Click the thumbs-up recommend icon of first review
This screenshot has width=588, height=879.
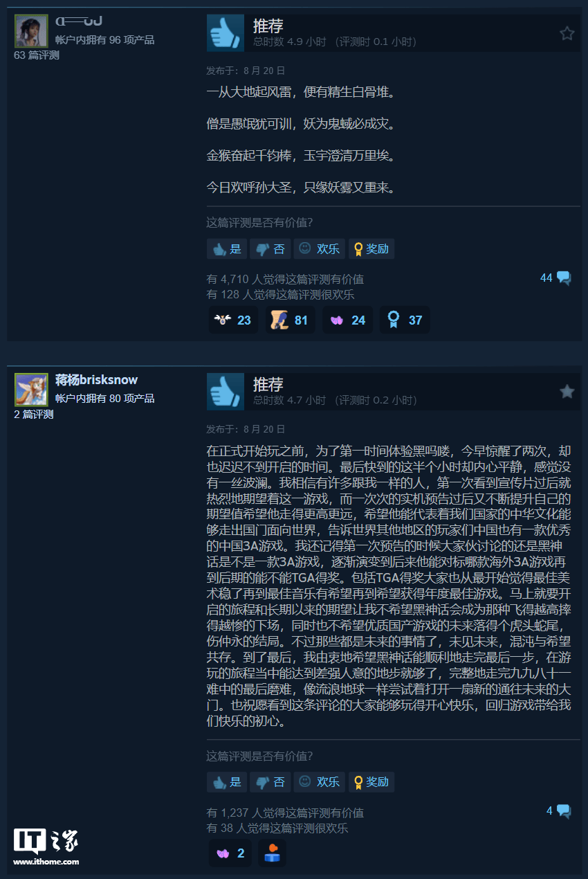point(226,33)
